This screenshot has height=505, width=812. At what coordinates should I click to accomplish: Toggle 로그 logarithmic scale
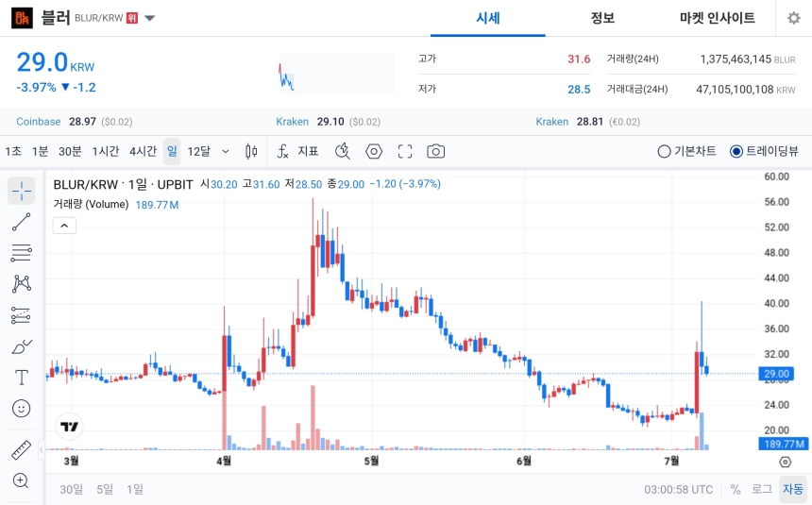click(762, 490)
